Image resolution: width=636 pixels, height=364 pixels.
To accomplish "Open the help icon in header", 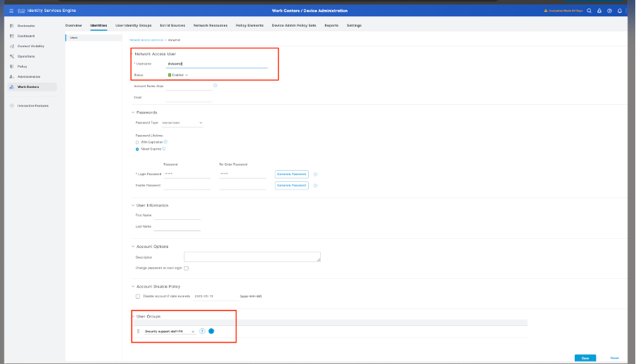I will [609, 11].
